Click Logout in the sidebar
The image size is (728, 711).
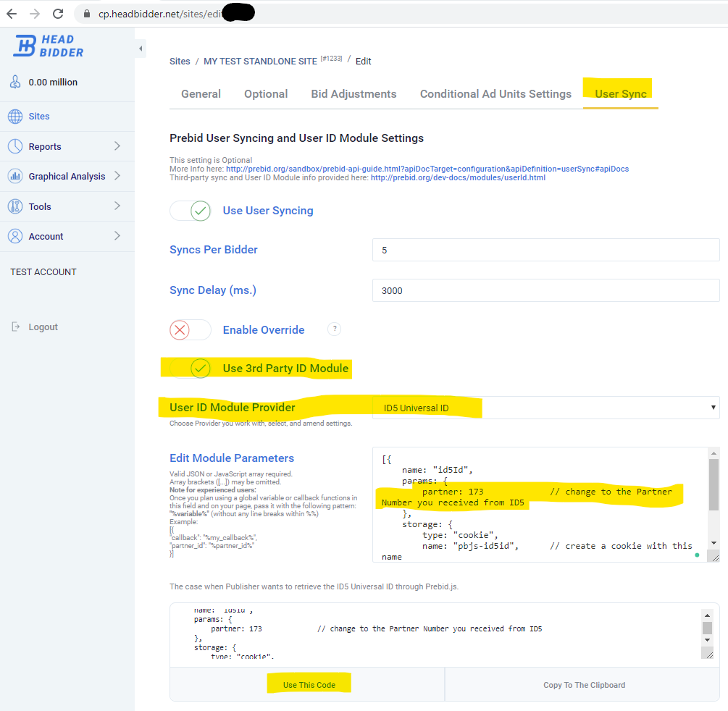tap(43, 327)
